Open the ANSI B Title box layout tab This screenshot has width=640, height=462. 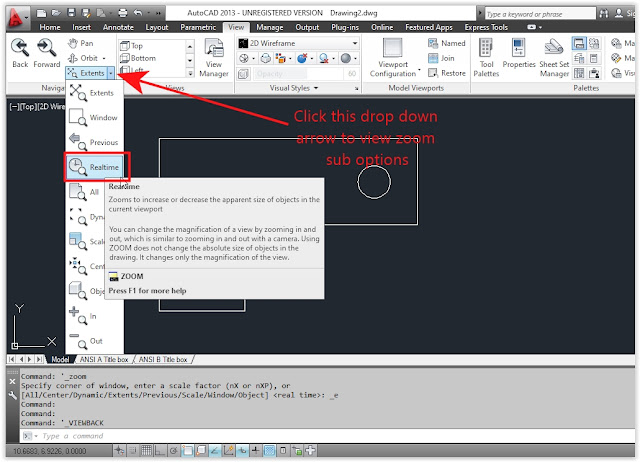(163, 360)
